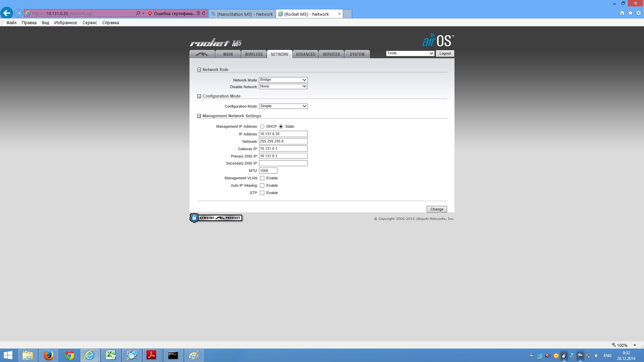Click the tray cow icon

[x=564, y=356]
